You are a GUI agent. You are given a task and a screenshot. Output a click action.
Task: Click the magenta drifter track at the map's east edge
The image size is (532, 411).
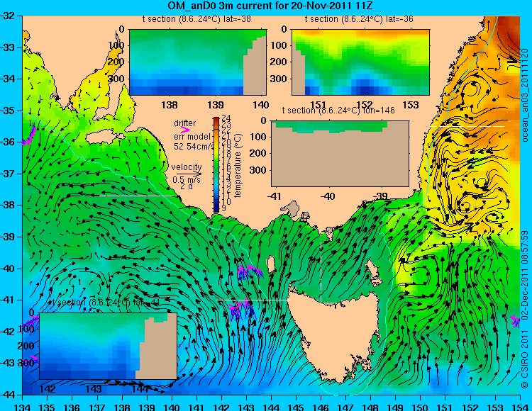(x=516, y=320)
